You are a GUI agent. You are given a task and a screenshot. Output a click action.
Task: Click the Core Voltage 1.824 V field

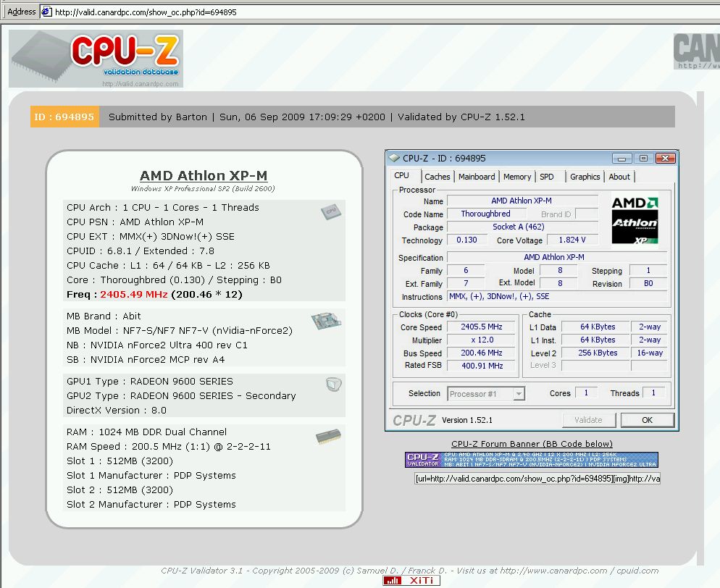572,240
